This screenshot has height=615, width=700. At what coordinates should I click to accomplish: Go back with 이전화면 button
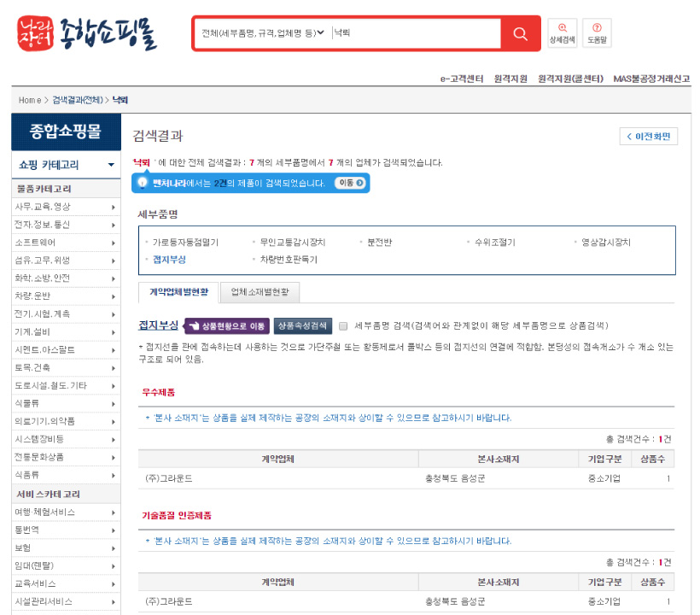[649, 137]
